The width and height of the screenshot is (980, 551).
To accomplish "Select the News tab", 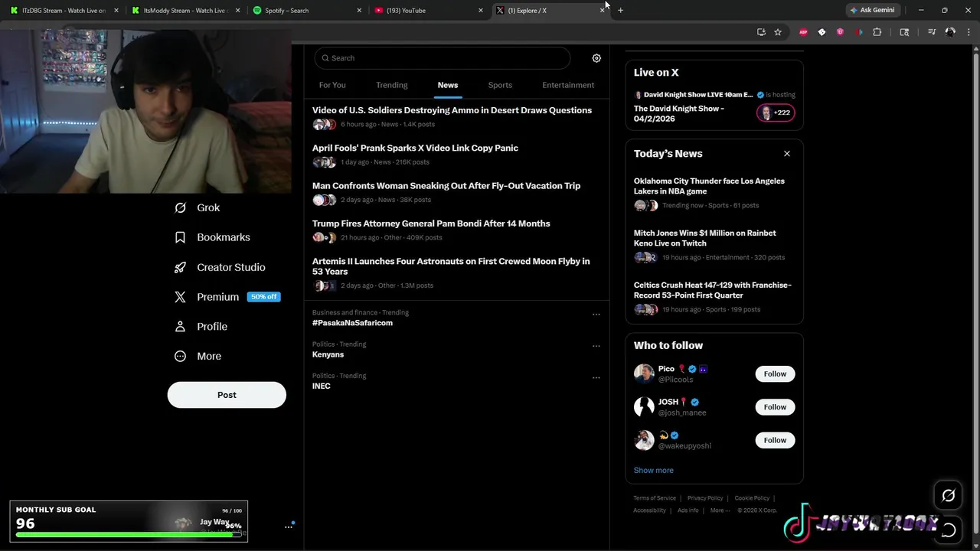I will [x=448, y=85].
